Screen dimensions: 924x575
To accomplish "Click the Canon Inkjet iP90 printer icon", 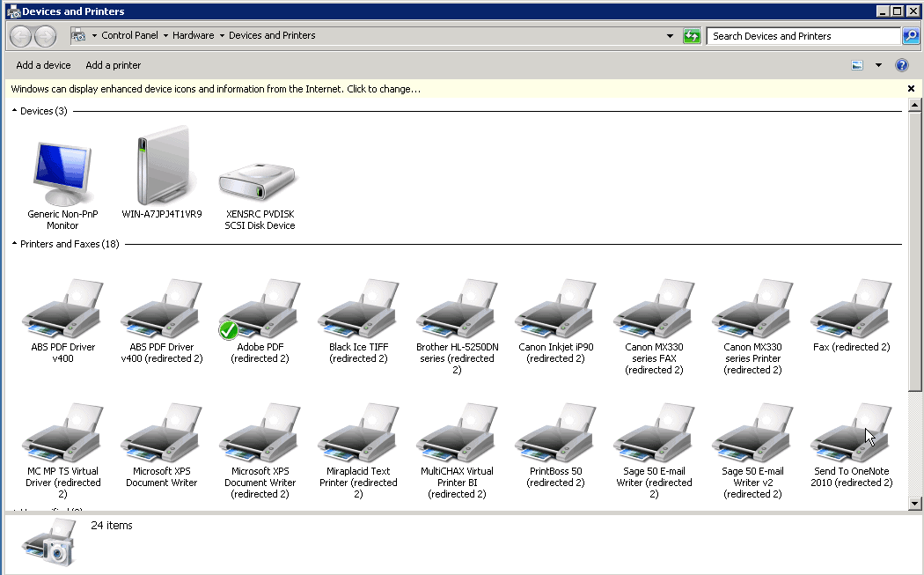I will [x=555, y=311].
